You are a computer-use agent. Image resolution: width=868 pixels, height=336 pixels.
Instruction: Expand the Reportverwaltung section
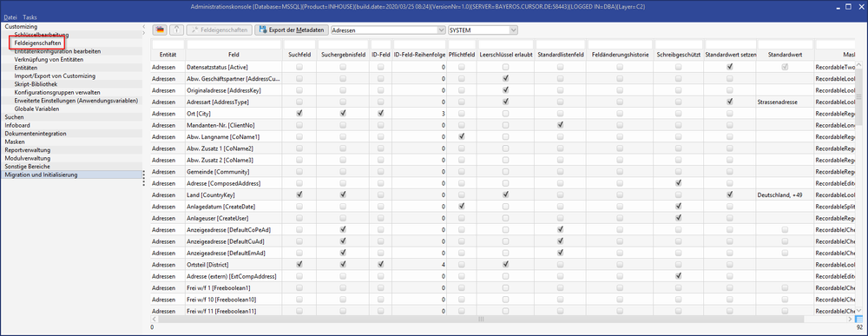(x=28, y=150)
